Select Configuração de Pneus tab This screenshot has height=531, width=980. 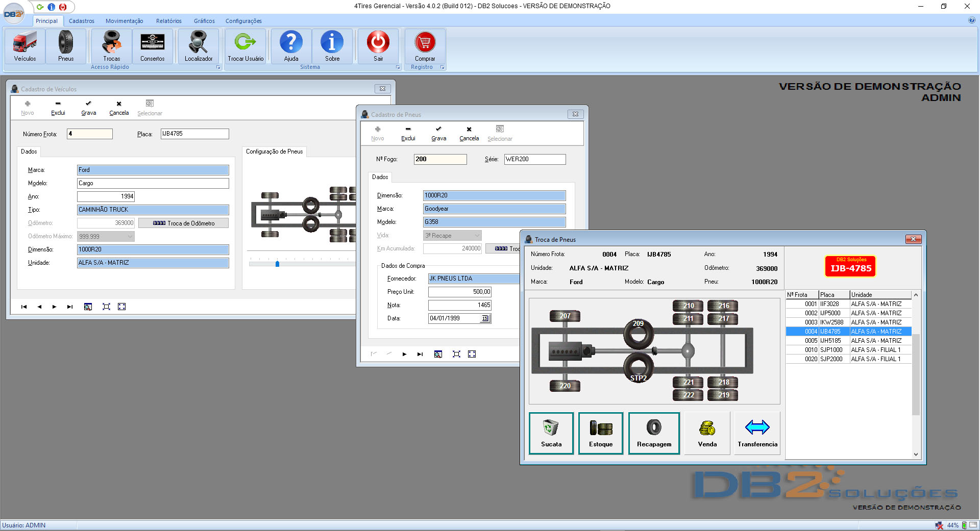[x=274, y=151]
